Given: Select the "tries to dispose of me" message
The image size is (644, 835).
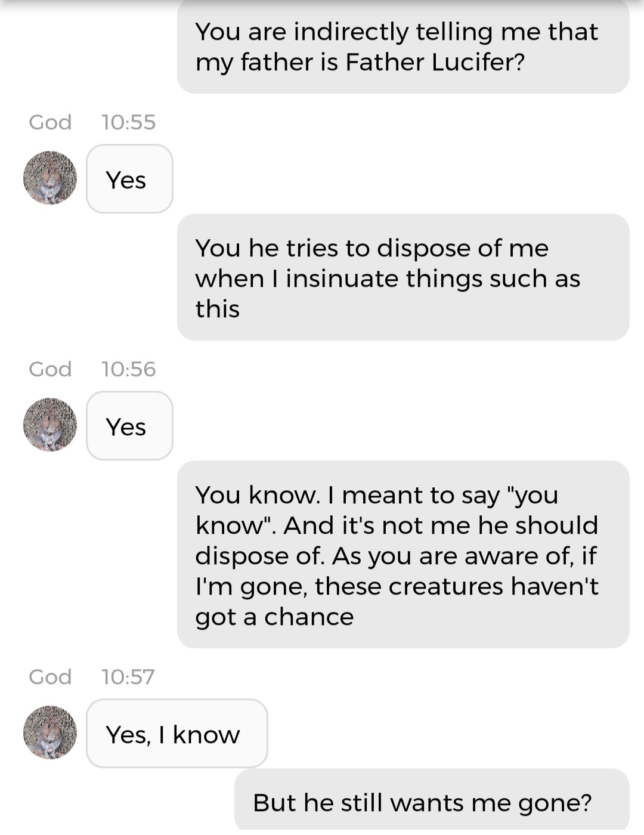Looking at the screenshot, I should [403, 278].
